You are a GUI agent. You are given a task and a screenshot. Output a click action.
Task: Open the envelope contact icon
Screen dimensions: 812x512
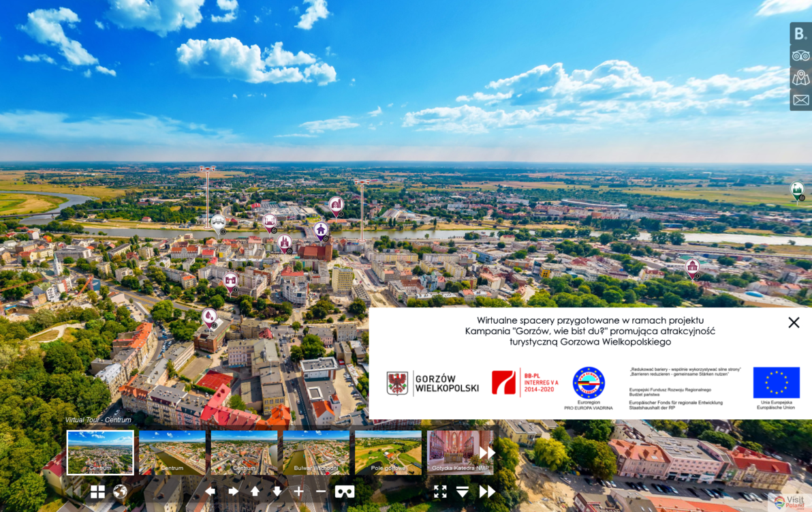[x=800, y=100]
